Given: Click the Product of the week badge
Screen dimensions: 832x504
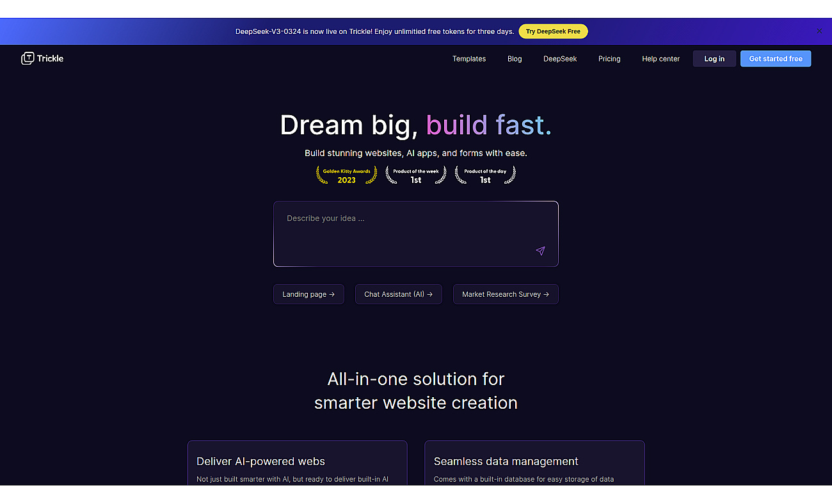Looking at the screenshot, I should 416,175.
